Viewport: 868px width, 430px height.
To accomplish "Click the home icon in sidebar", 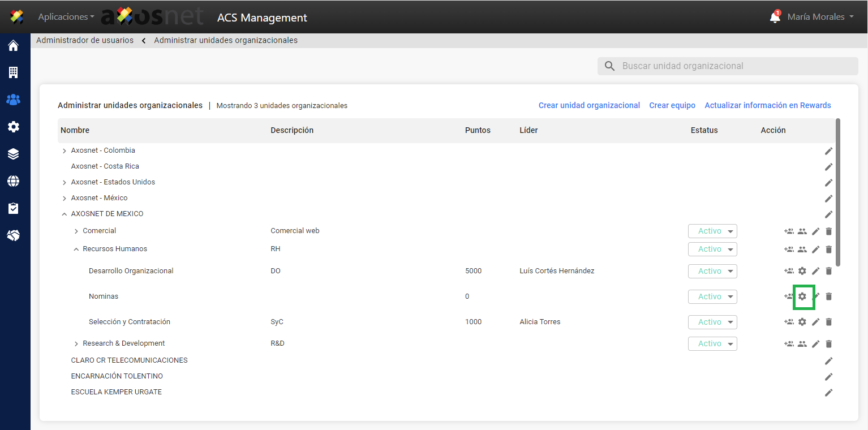I will pyautogui.click(x=13, y=46).
